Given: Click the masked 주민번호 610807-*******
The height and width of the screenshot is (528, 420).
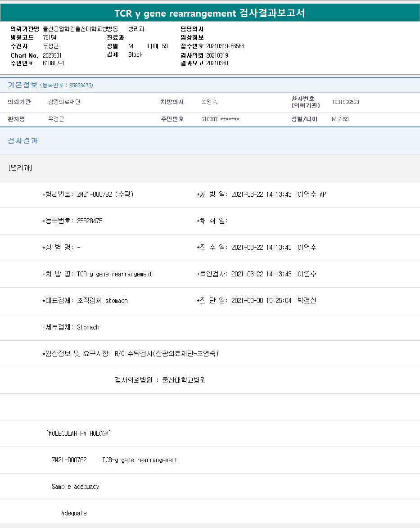Looking at the screenshot, I should [x=220, y=119].
